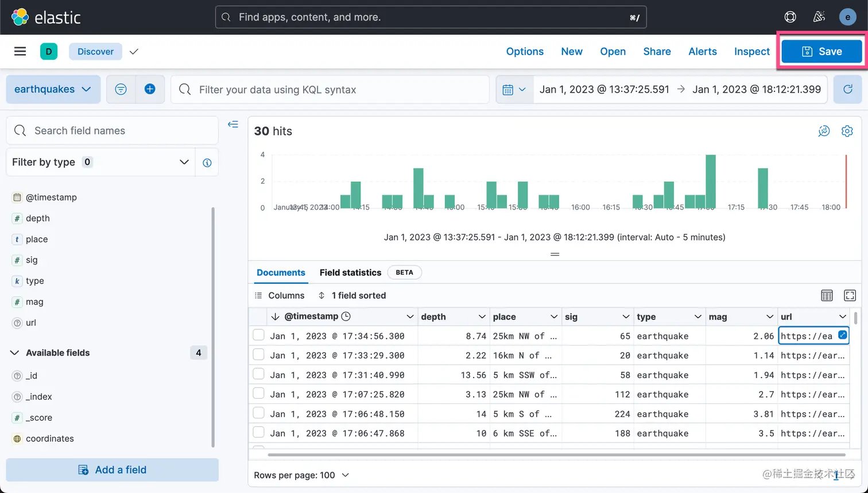Open display options grid icon
868x493 pixels.
827,295
